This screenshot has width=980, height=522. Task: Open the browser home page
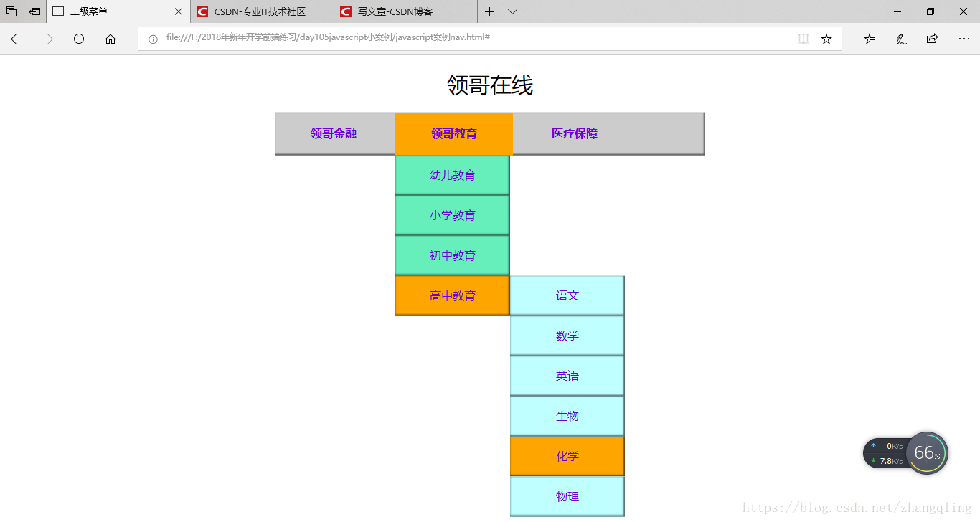(110, 39)
